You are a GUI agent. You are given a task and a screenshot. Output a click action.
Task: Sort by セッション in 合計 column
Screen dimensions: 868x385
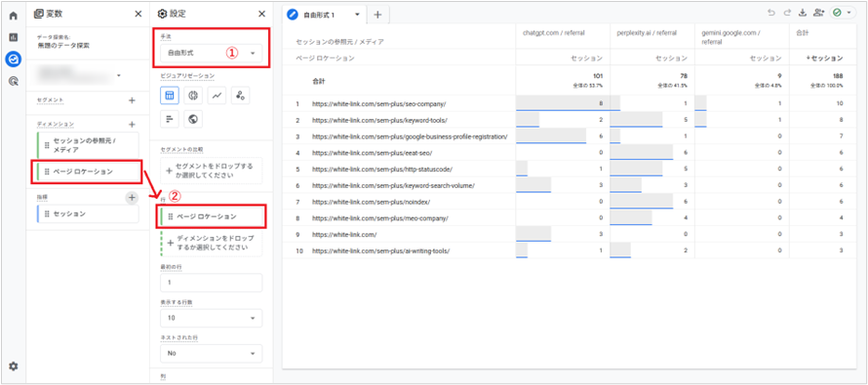coord(824,58)
